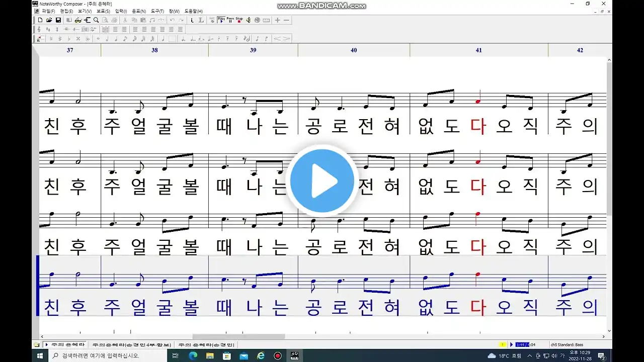The height and width of the screenshot is (362, 644).
Task: Open the 보표(S) menu
Action: pyautogui.click(x=103, y=11)
